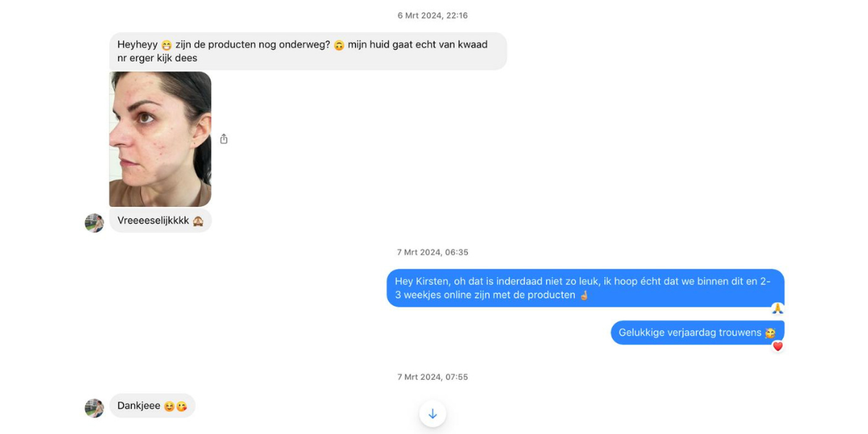Screen dimensions: 868x434
Task: Click the kiss emojis in Dankjeee message
Action: [175, 407]
